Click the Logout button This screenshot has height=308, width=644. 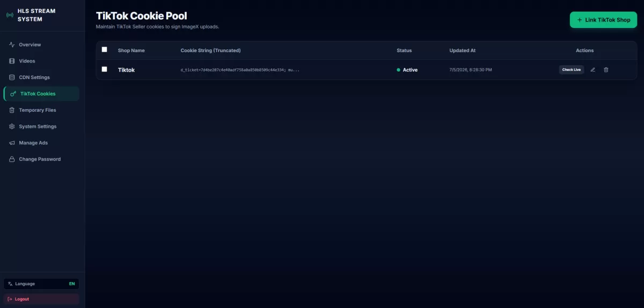pyautogui.click(x=41, y=299)
